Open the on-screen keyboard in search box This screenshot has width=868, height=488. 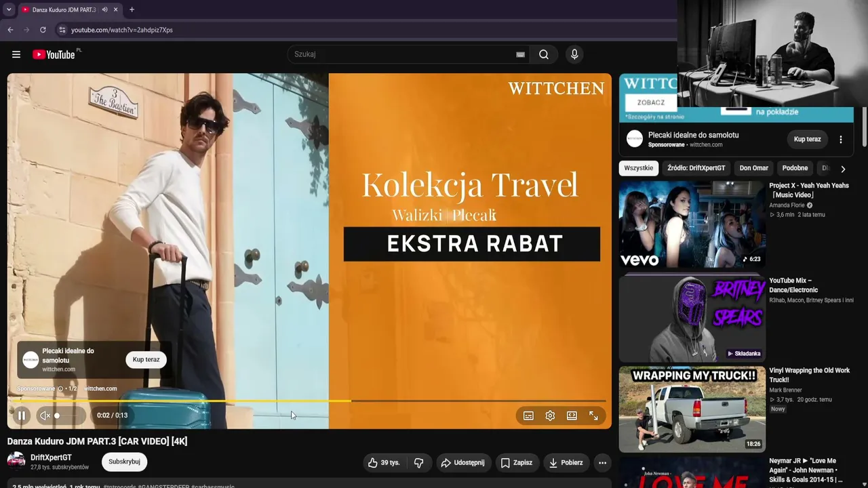click(520, 54)
